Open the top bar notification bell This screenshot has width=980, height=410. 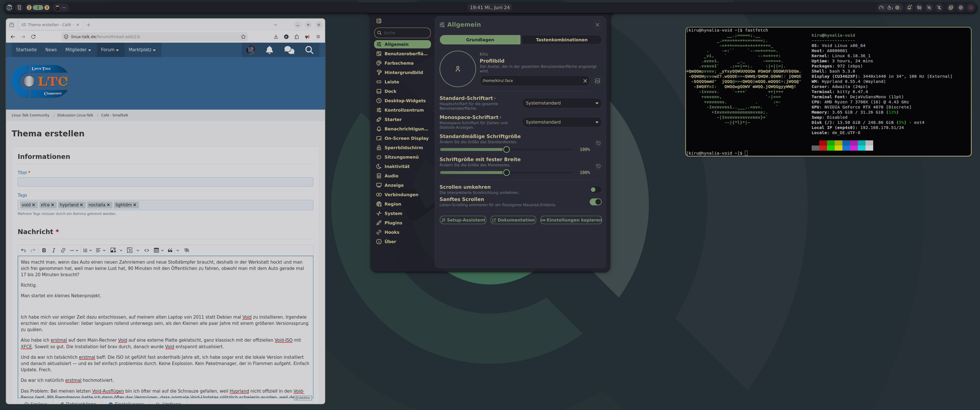pos(909,8)
